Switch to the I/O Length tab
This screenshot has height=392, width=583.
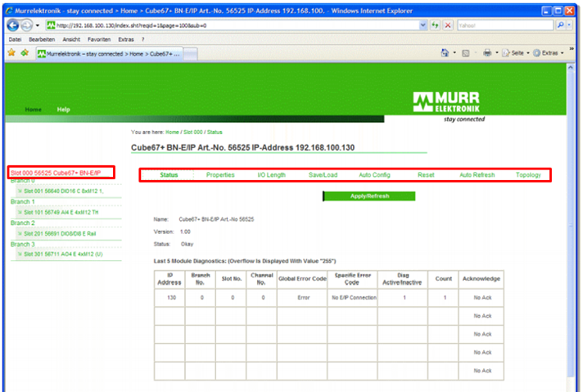(271, 175)
